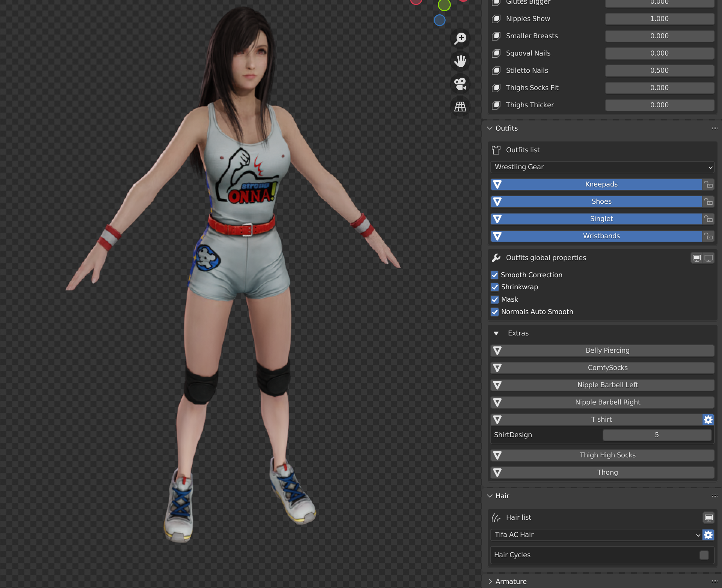Click the Outfits panel drag handle
The image size is (722, 588).
click(x=714, y=128)
